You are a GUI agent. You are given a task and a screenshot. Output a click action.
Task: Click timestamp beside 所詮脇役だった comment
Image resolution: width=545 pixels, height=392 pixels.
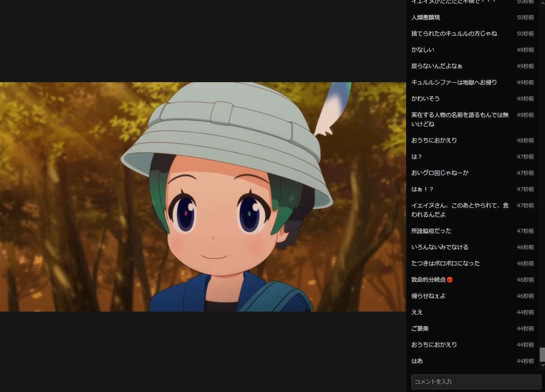[525, 231]
